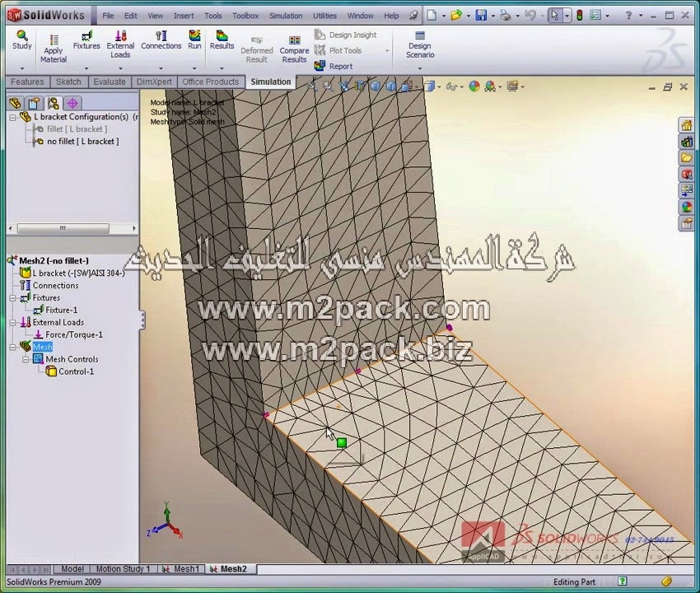This screenshot has width=700, height=593.
Task: Expand the Fixtures dropdown arrow
Action: (x=86, y=68)
